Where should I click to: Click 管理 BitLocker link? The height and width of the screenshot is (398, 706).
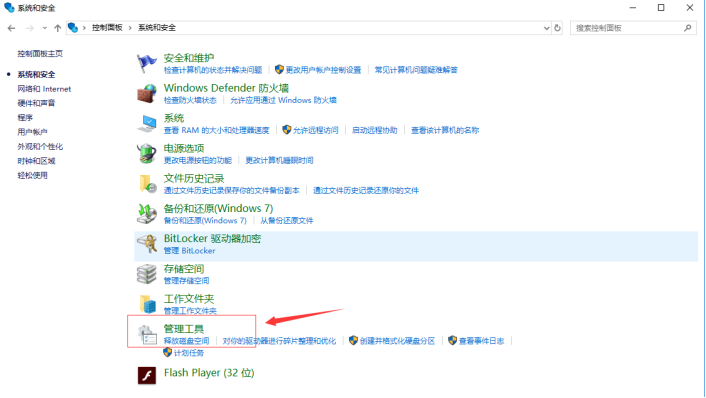coord(189,251)
